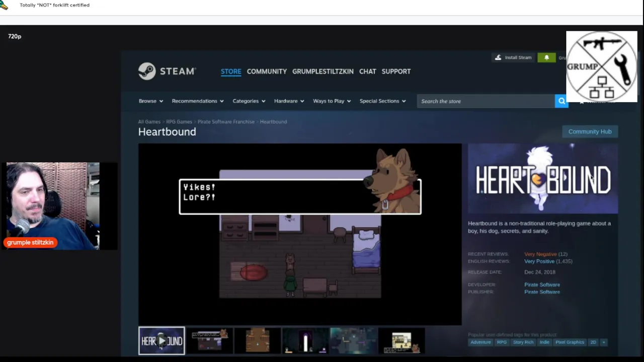Open the Community Hub button
Screen dimensions: 644x362
590,132
